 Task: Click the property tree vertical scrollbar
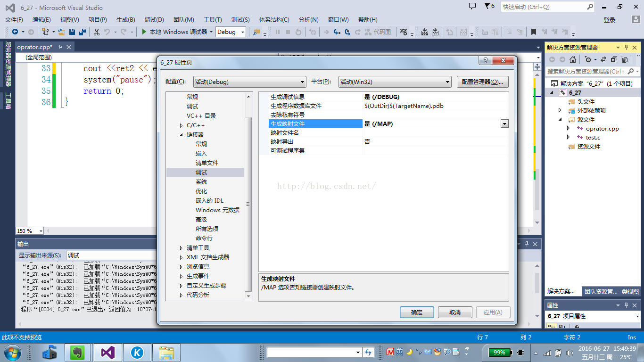coord(249,205)
